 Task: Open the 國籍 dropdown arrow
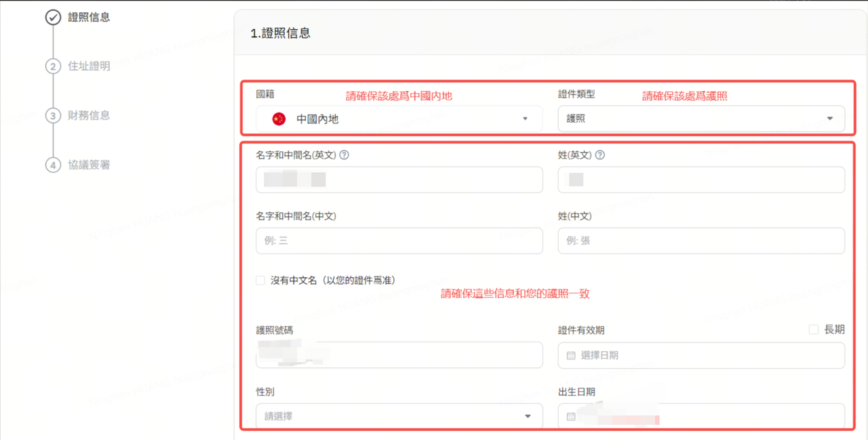coord(525,119)
